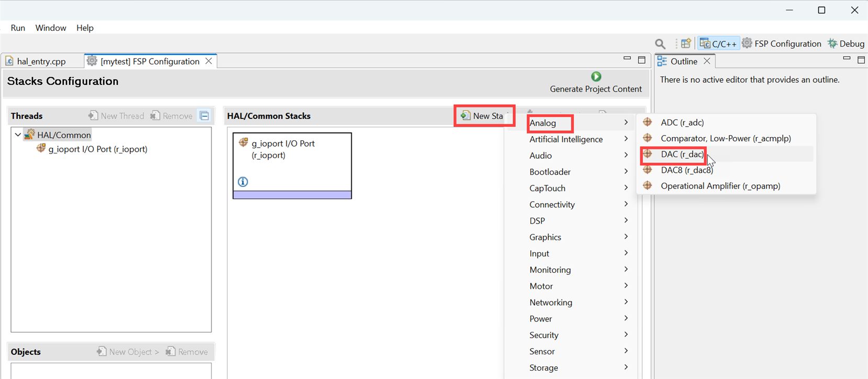The height and width of the screenshot is (379, 868).
Task: Select Operational Amplifier (r_opamp) entry
Action: coord(726,186)
